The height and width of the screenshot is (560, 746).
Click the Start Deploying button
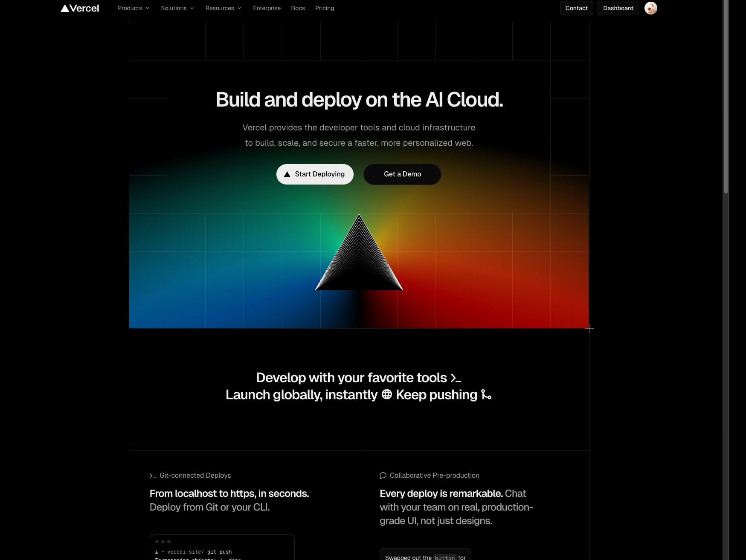[x=315, y=174]
